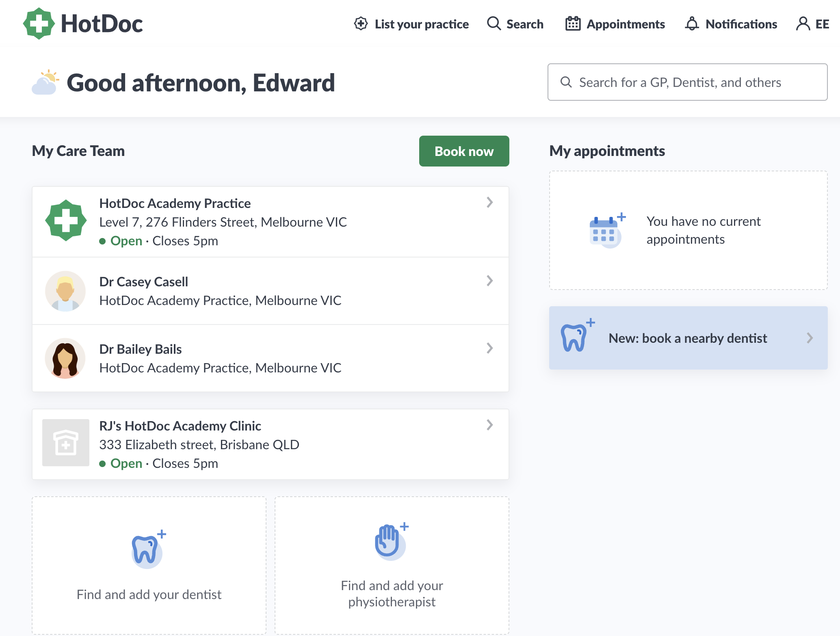Click the Search magnifier icon in header
Screen dimensions: 840x636
pyautogui.click(x=494, y=24)
